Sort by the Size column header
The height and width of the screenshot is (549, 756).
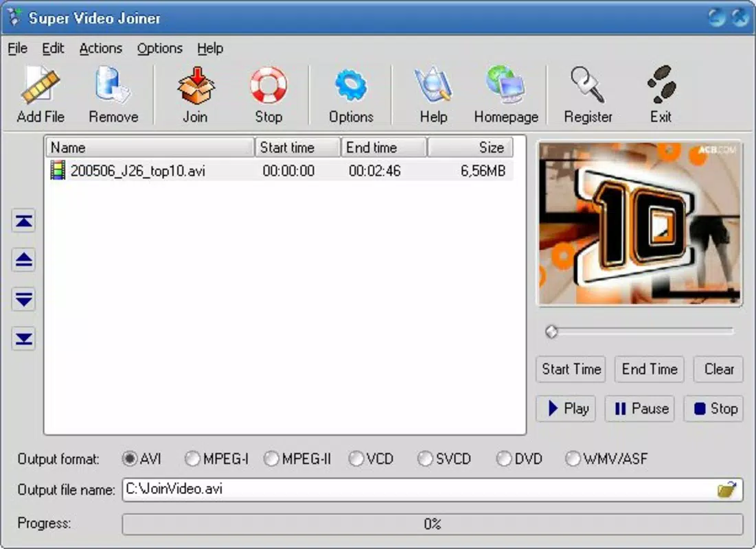(470, 147)
